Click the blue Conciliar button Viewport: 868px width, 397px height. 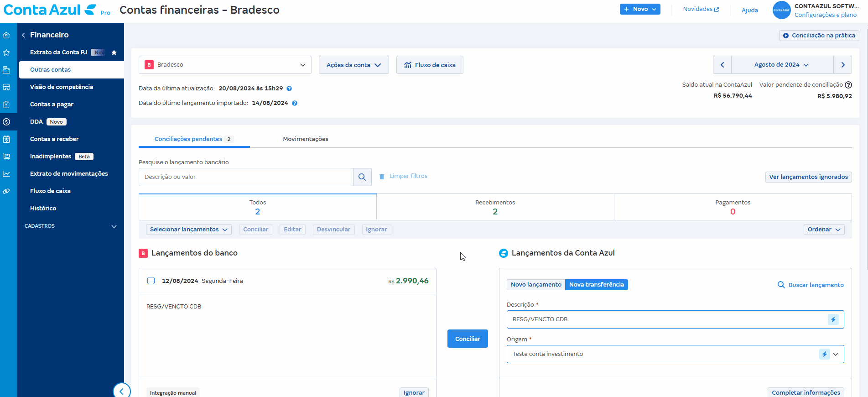tap(468, 339)
